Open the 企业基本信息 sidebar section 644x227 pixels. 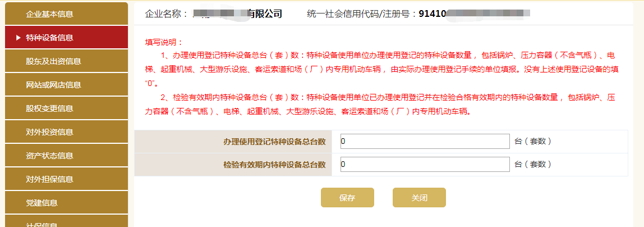click(49, 14)
